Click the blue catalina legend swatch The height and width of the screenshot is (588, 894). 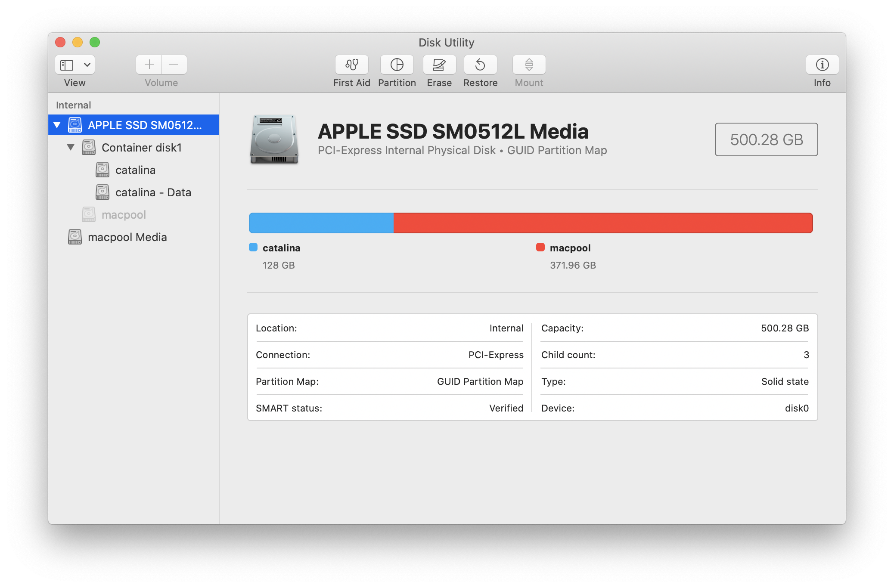pos(253,247)
